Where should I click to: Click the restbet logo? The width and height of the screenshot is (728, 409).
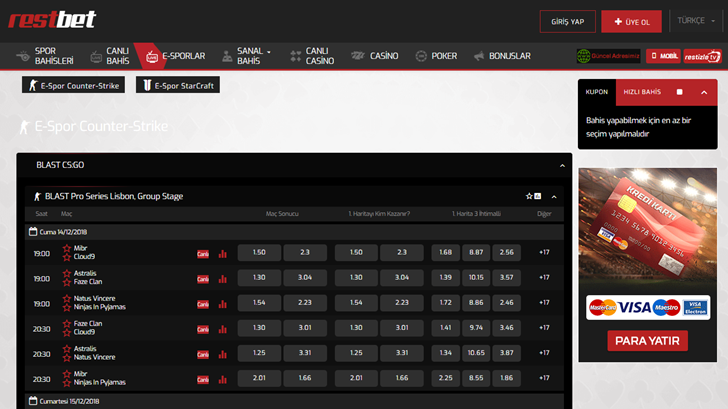coord(52,19)
